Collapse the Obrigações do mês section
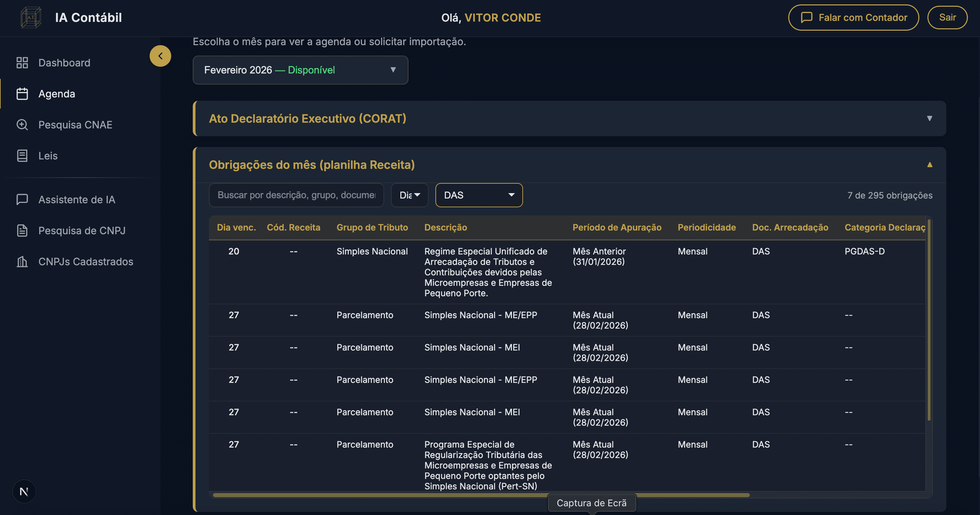This screenshot has height=515, width=980. tap(929, 165)
